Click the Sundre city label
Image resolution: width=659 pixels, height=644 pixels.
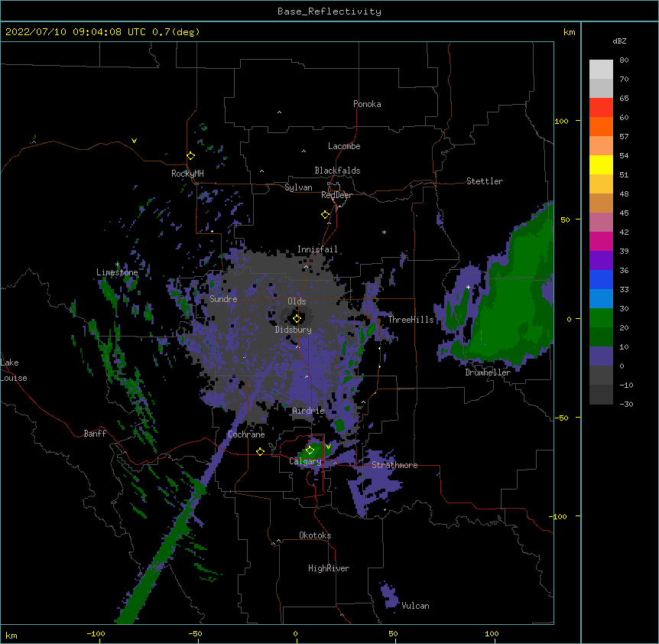point(223,299)
